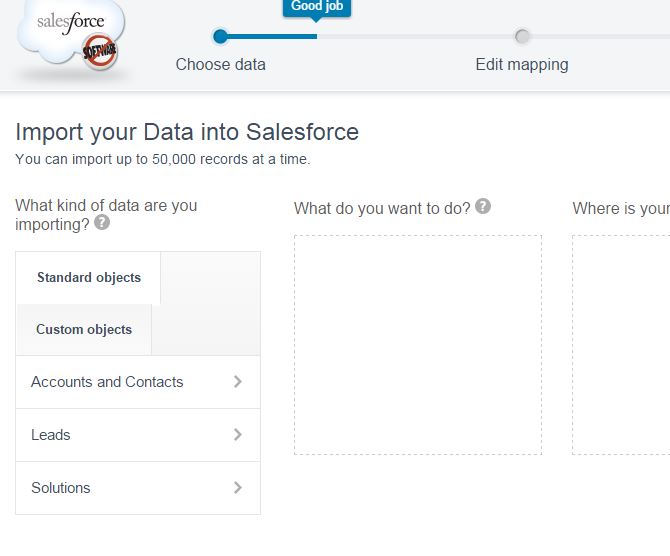670x556 pixels.
Task: Click the 'Import your Data into Salesforce' heading
Action: coord(187,132)
